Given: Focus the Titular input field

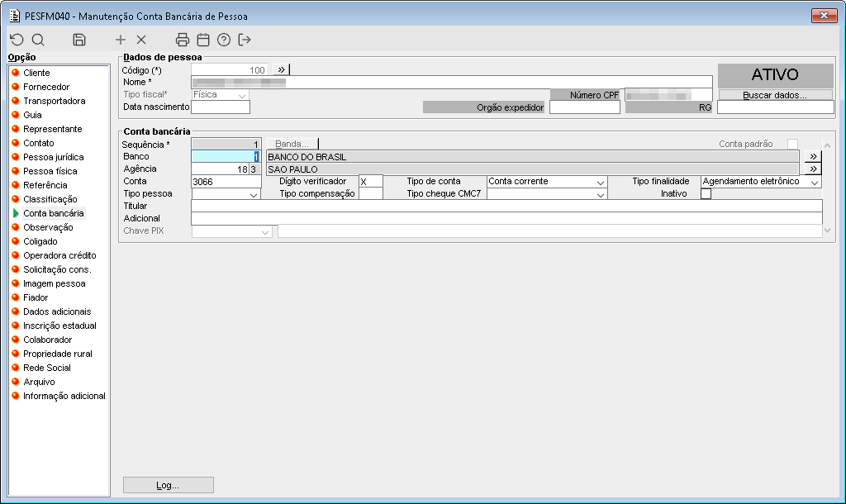Looking at the screenshot, I should 506,206.
